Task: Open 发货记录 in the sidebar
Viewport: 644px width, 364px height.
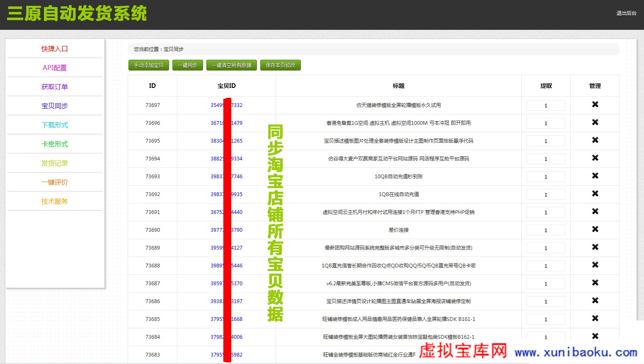Action: click(55, 163)
